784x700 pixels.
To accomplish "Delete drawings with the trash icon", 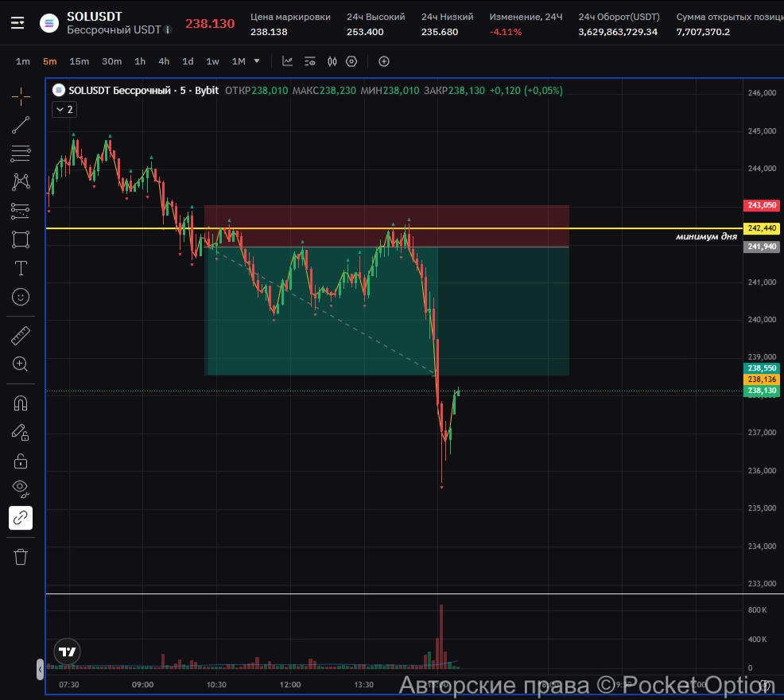I will coord(21,556).
